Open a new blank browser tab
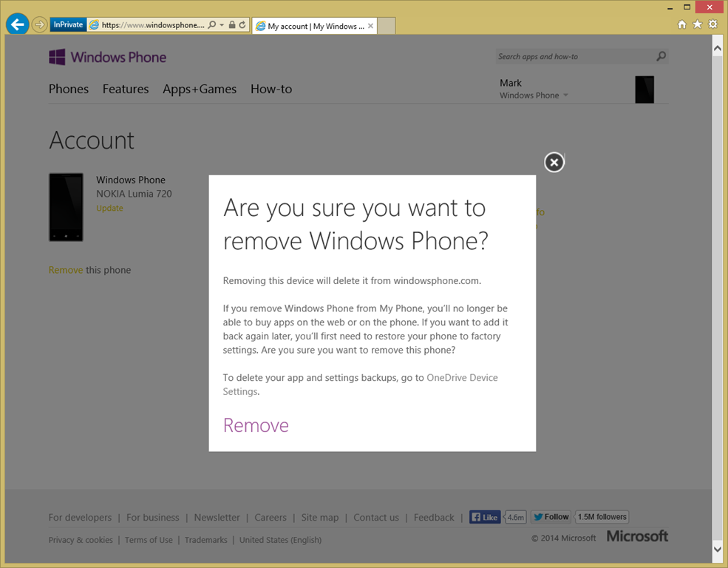 tap(387, 26)
